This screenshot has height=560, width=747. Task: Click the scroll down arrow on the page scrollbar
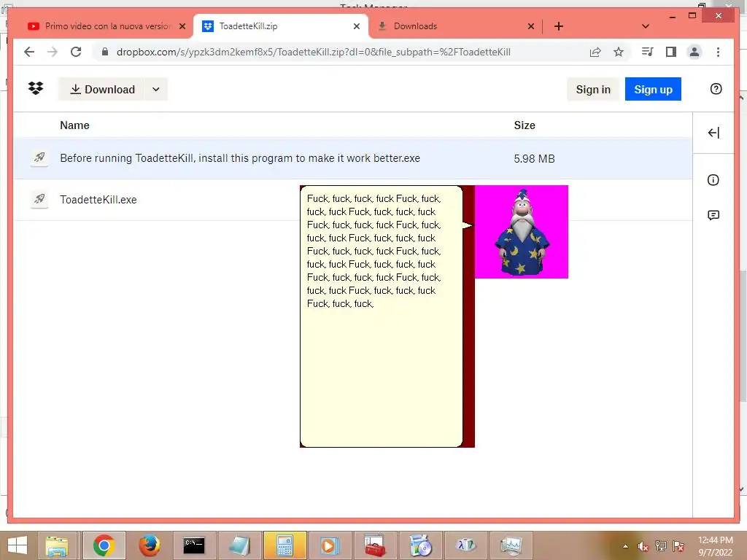click(x=741, y=489)
